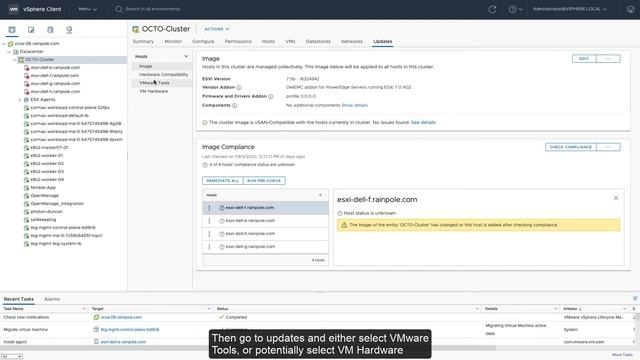Switch to the Monitor tab
This screenshot has width=640, height=360.
point(173,42)
